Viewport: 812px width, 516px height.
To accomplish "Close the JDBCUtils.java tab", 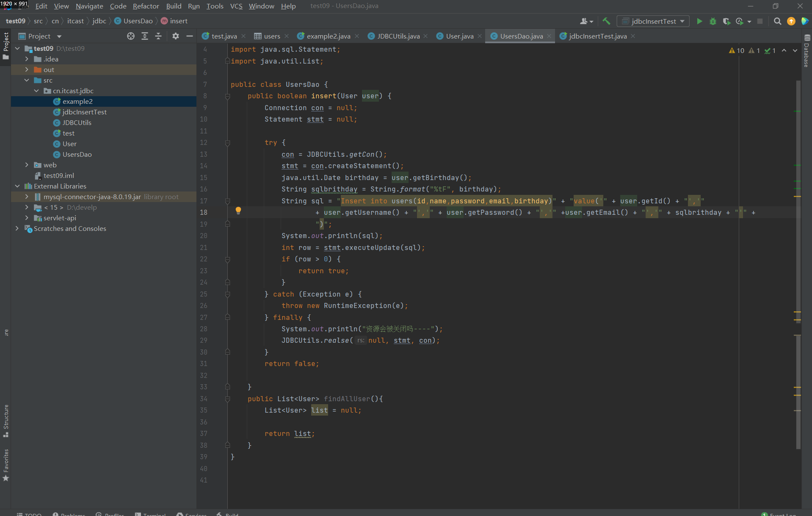I will click(x=425, y=36).
